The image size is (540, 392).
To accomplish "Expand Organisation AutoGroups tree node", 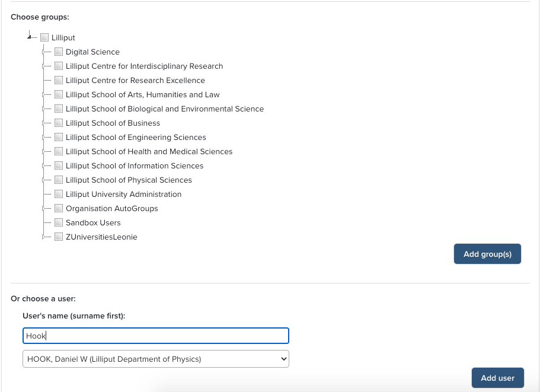I will pyautogui.click(x=43, y=208).
